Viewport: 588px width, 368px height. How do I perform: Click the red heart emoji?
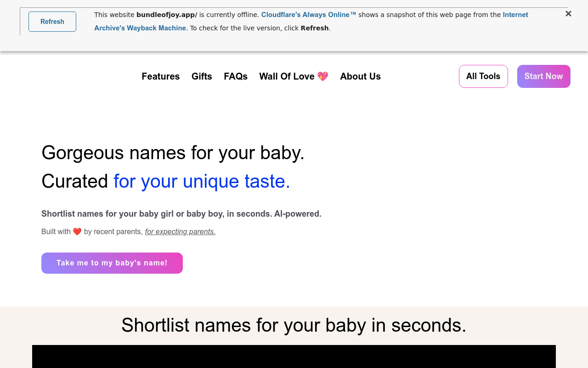tap(77, 231)
